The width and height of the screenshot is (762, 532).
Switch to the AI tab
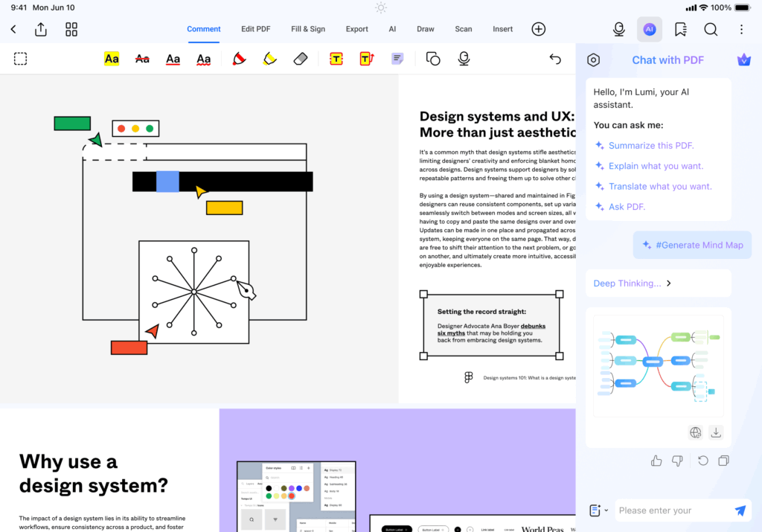click(x=392, y=29)
